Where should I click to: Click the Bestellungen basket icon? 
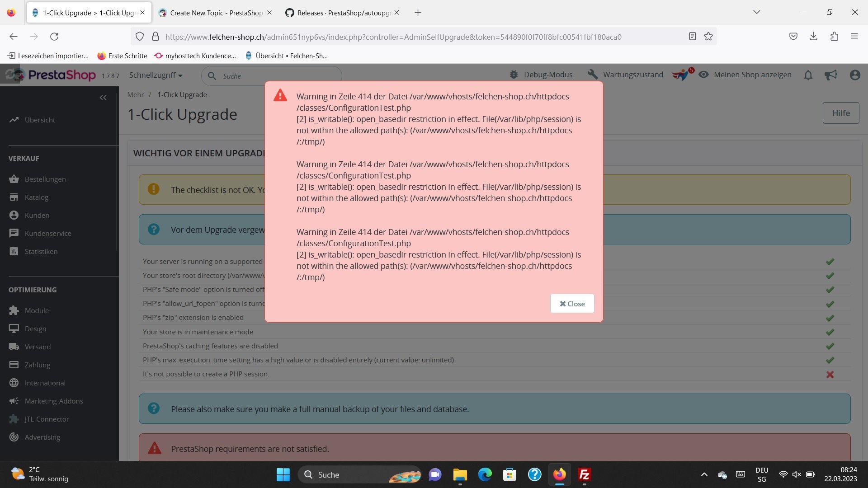click(14, 179)
